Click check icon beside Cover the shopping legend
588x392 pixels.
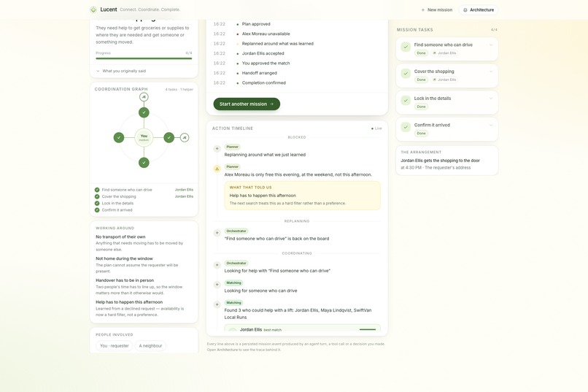click(x=97, y=196)
